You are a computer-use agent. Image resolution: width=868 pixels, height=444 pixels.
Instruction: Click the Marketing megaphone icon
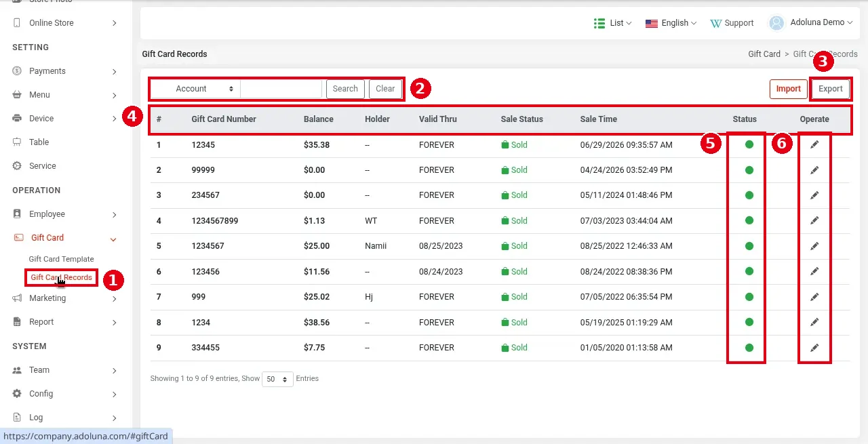click(17, 298)
